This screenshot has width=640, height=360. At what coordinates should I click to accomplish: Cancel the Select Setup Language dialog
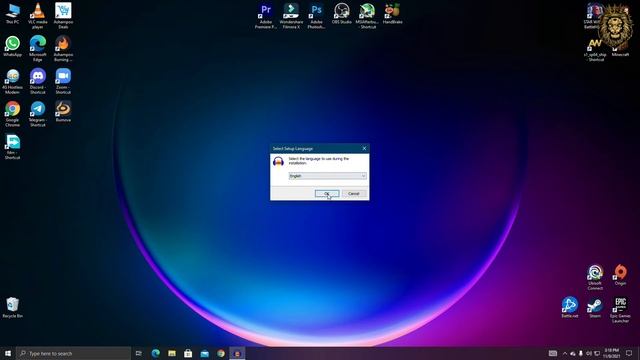[x=353, y=193]
